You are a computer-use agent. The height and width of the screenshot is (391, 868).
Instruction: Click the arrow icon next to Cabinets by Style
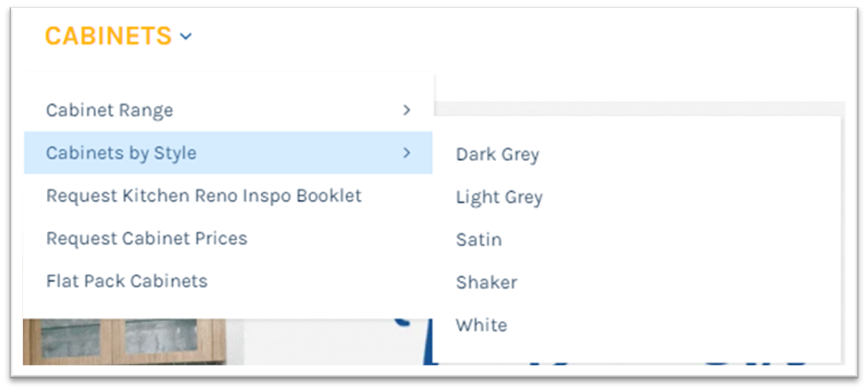pos(406,153)
